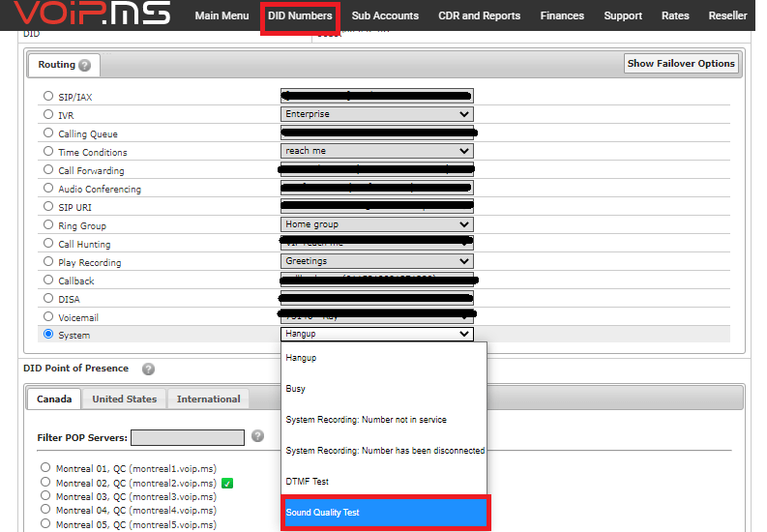Screen dimensions: 767x532
Task: Open the Support menu
Action: click(x=623, y=15)
